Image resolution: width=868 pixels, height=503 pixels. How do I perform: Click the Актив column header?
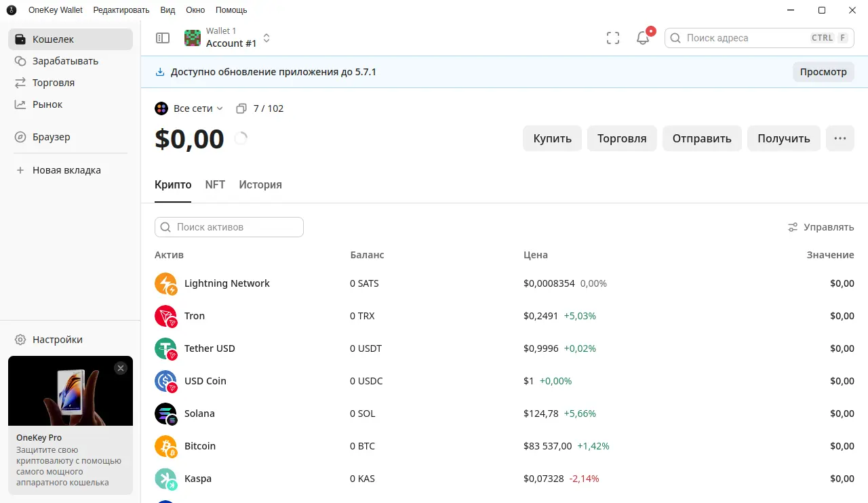(169, 255)
